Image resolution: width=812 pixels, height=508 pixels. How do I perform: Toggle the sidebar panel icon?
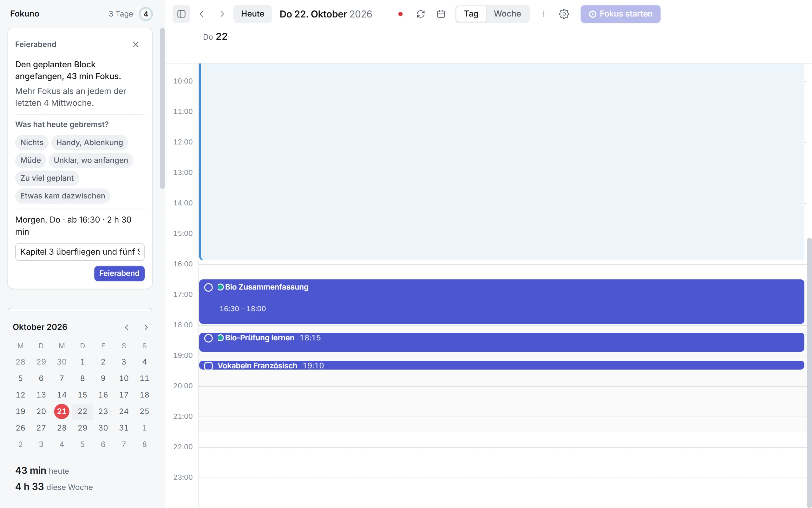pyautogui.click(x=181, y=14)
